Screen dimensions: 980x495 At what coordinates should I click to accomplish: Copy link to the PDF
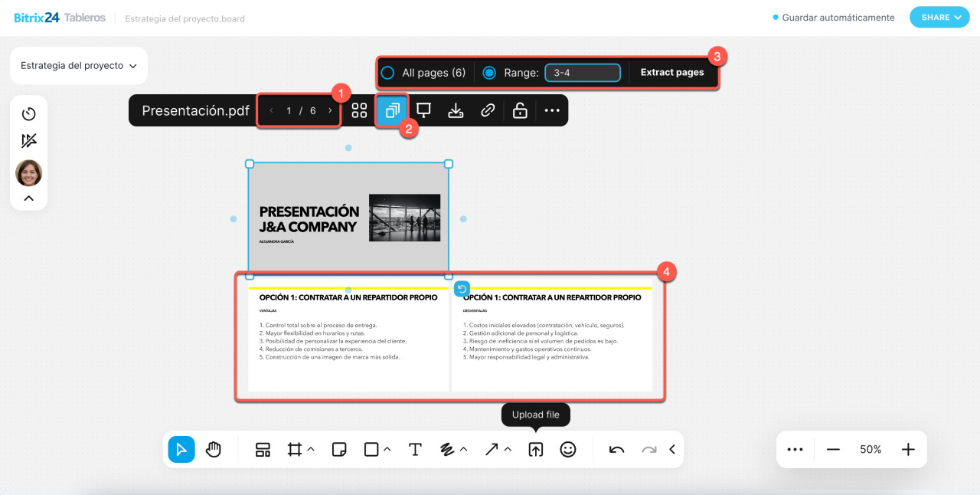coord(488,110)
